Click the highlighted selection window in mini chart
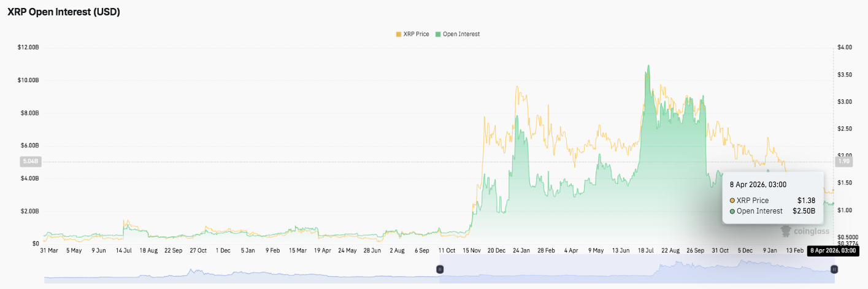Viewport: 868px width, 289px height. (x=637, y=269)
